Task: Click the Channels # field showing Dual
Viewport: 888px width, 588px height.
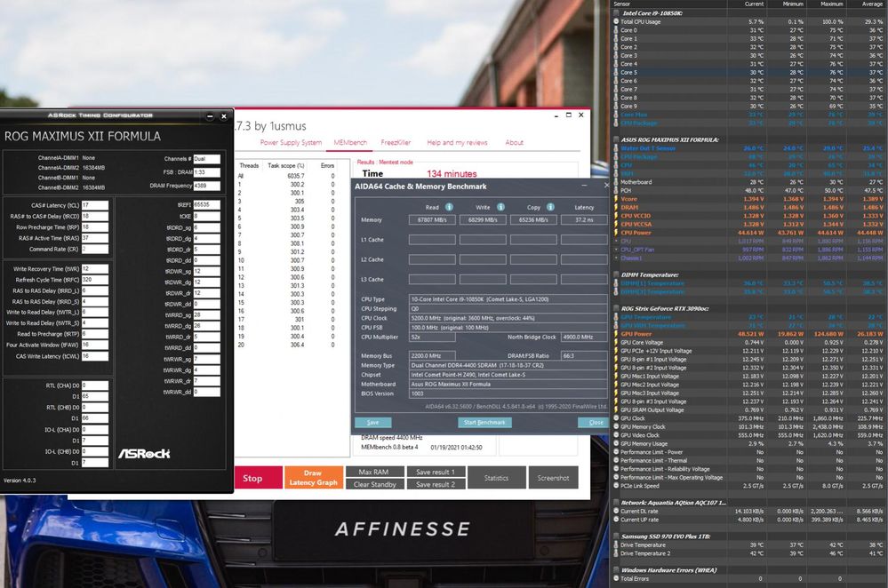Action: click(207, 159)
